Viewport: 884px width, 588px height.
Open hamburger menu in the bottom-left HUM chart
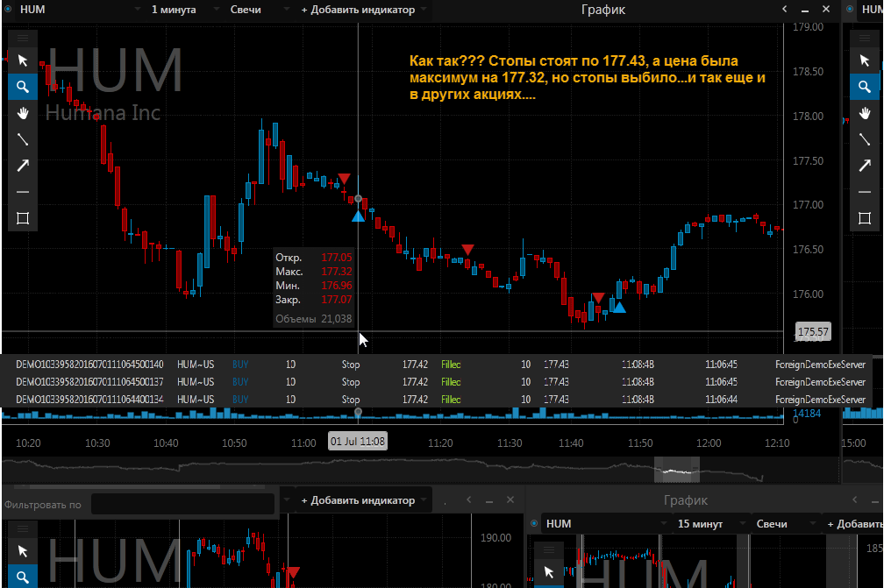click(23, 529)
